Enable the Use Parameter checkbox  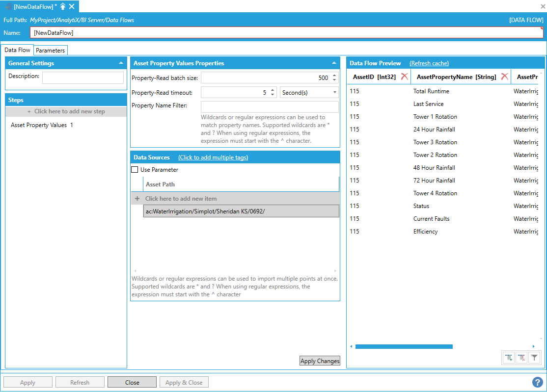pyautogui.click(x=135, y=170)
